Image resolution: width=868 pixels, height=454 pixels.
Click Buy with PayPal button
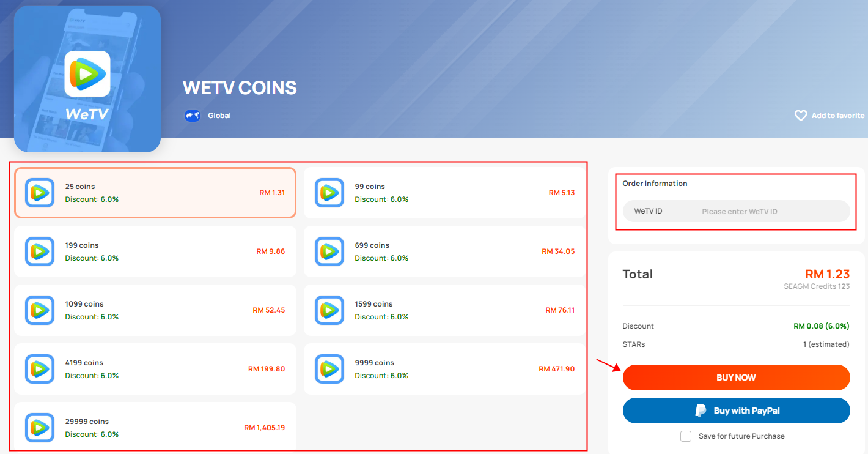(x=736, y=411)
